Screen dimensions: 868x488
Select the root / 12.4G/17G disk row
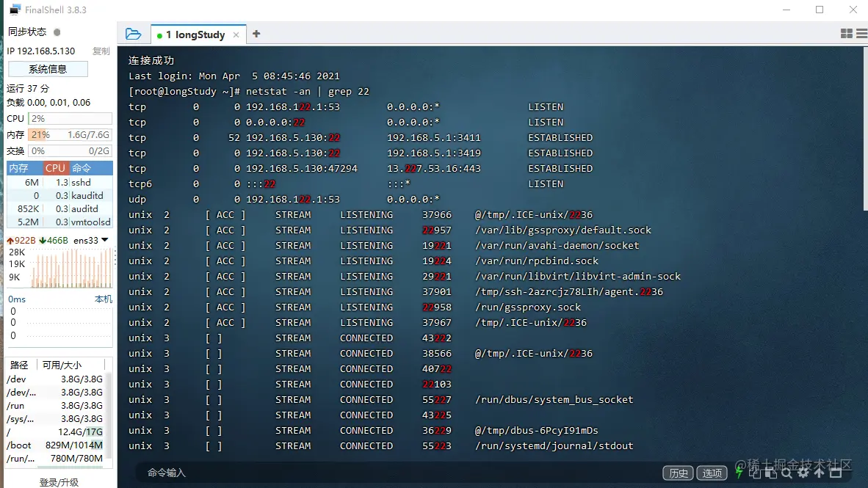click(55, 431)
